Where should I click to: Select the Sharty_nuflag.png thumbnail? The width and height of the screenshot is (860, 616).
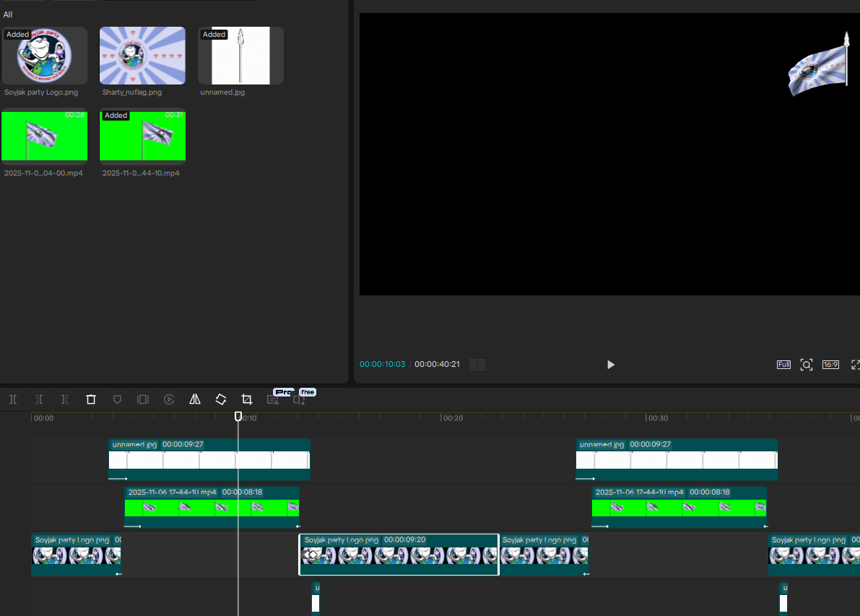[142, 56]
